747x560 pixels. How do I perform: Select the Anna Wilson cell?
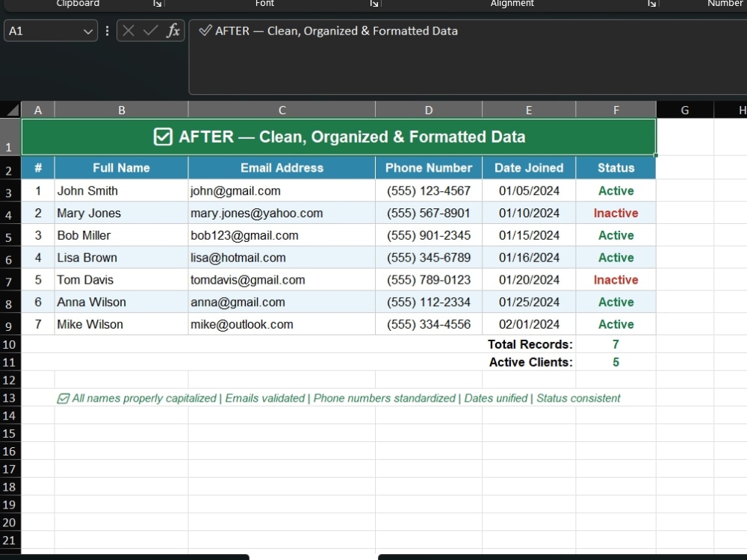point(122,302)
